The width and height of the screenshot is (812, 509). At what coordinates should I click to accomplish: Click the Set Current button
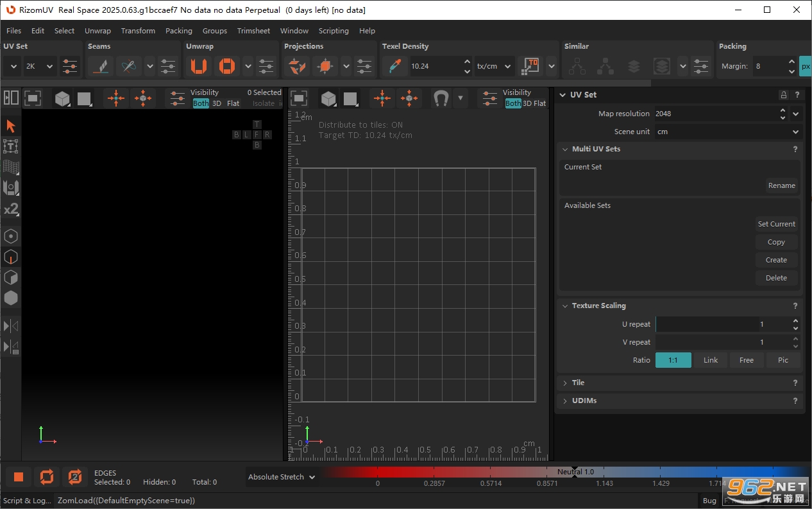[x=776, y=224]
